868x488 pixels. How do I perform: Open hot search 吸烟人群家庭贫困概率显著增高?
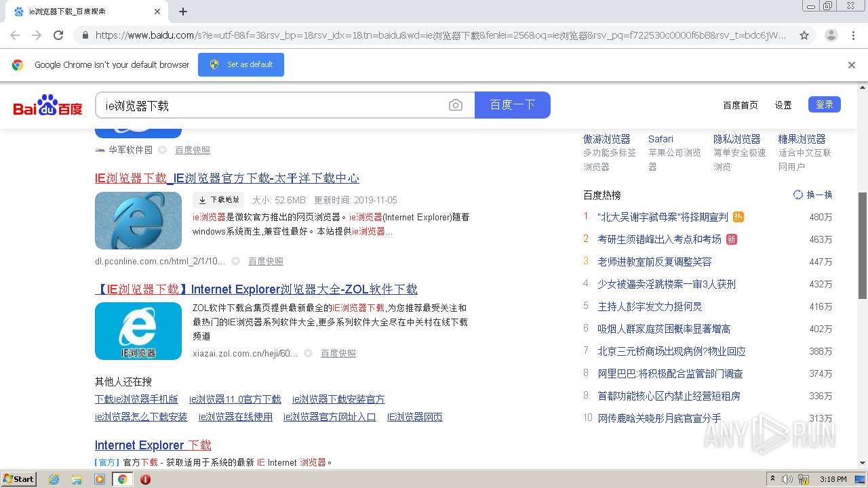click(x=664, y=329)
